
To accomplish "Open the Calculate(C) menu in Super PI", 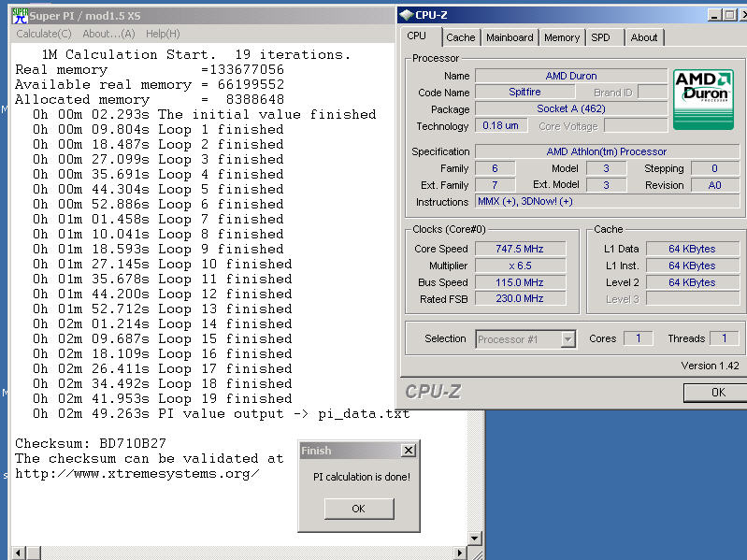I will coord(43,34).
